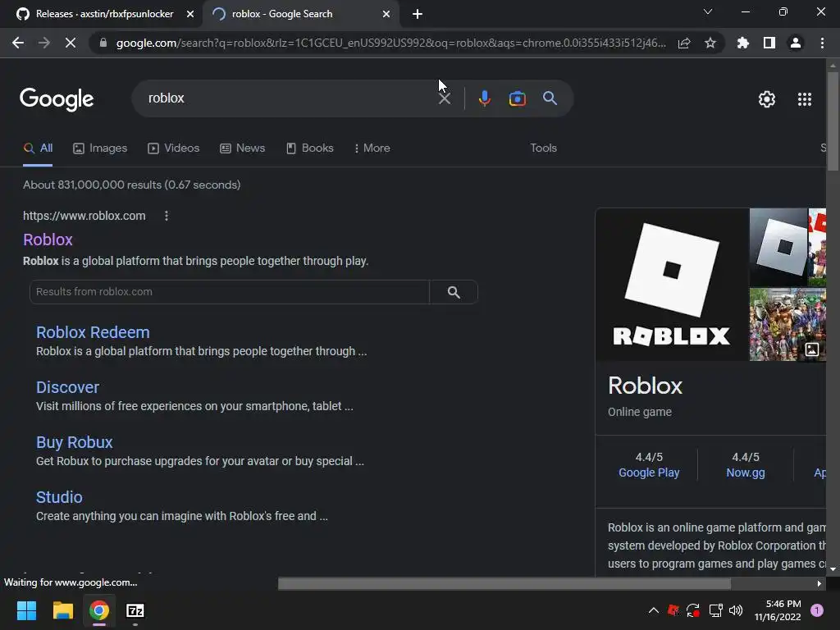Open the Roblox Redeem sitelink

coord(93,332)
